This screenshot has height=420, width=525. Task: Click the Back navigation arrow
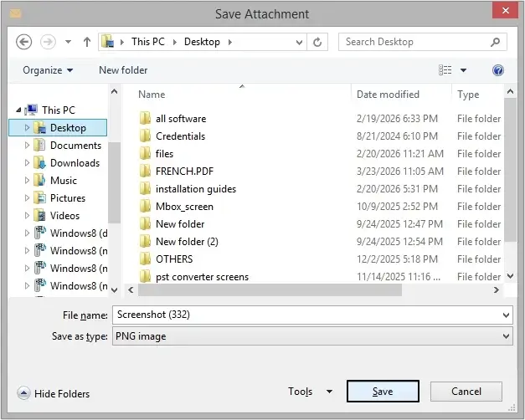pyautogui.click(x=23, y=42)
